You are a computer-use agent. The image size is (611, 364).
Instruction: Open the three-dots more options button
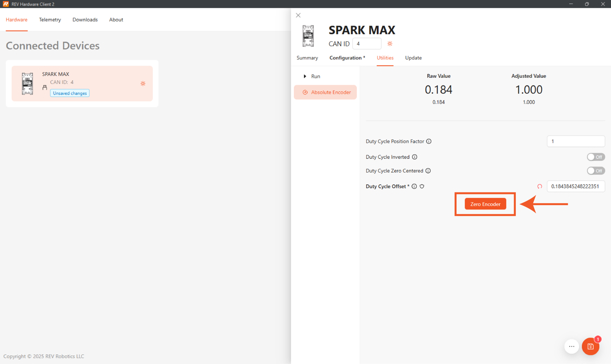pyautogui.click(x=571, y=347)
